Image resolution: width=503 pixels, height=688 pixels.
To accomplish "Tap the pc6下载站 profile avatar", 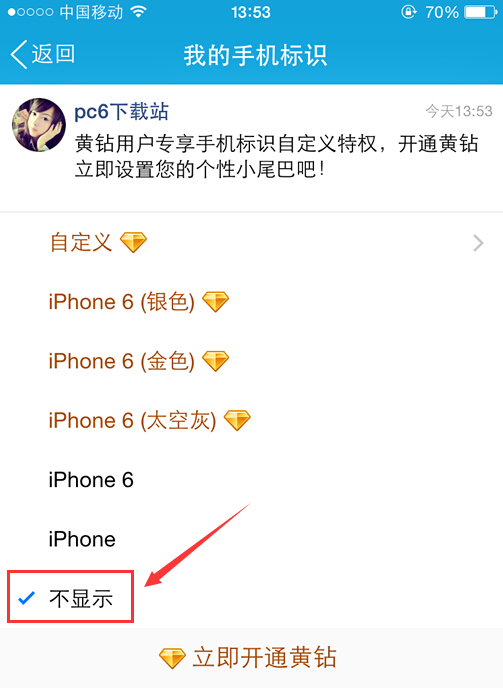I will point(39,125).
